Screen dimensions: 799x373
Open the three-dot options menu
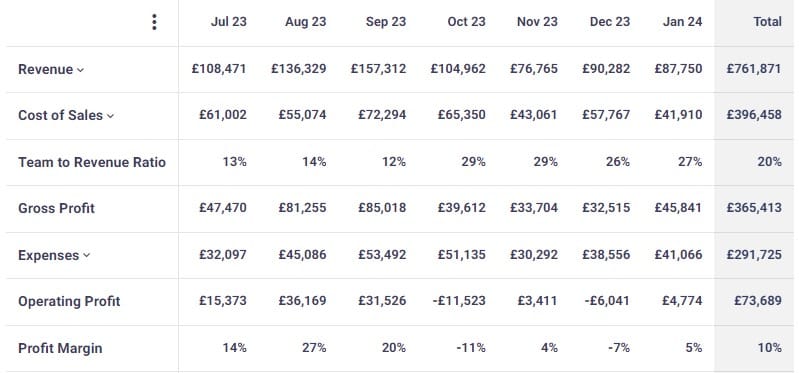(154, 22)
